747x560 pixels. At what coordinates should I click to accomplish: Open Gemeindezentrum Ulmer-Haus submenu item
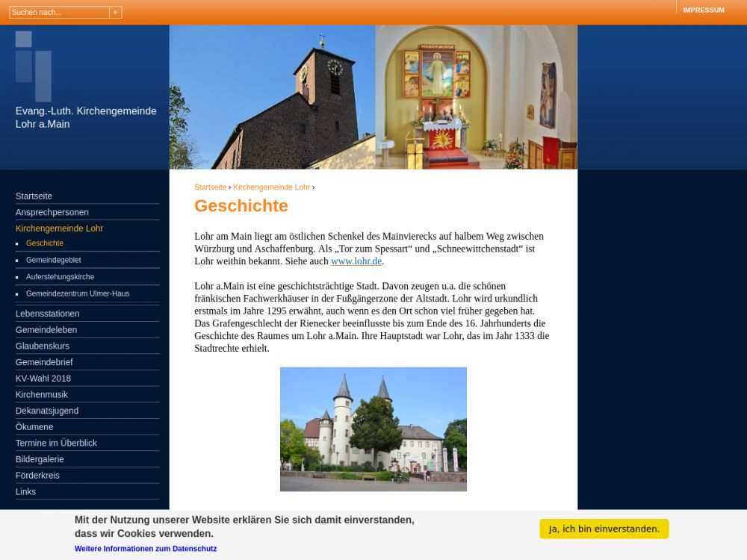click(x=77, y=293)
